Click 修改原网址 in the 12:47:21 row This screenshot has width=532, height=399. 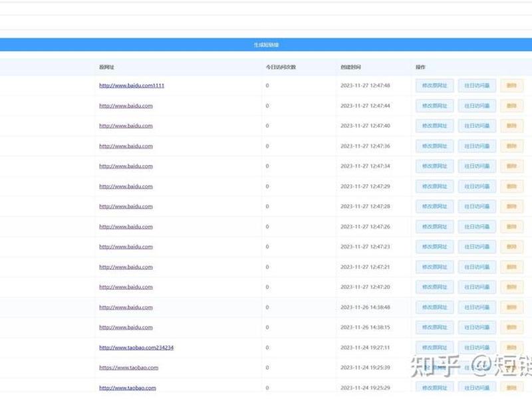tap(435, 267)
